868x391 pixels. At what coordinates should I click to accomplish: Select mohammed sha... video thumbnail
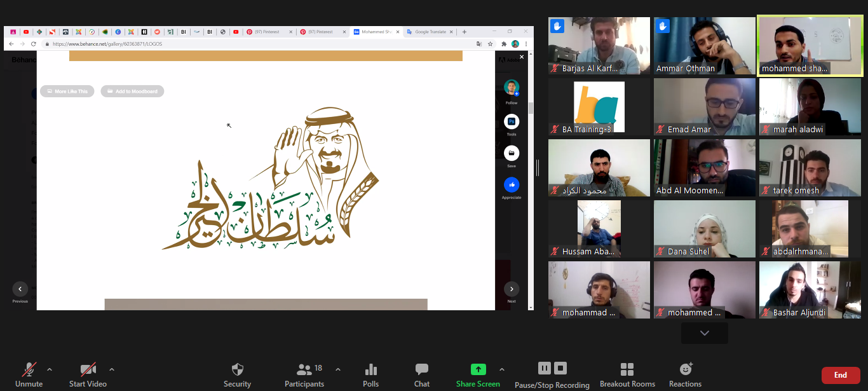coord(810,46)
